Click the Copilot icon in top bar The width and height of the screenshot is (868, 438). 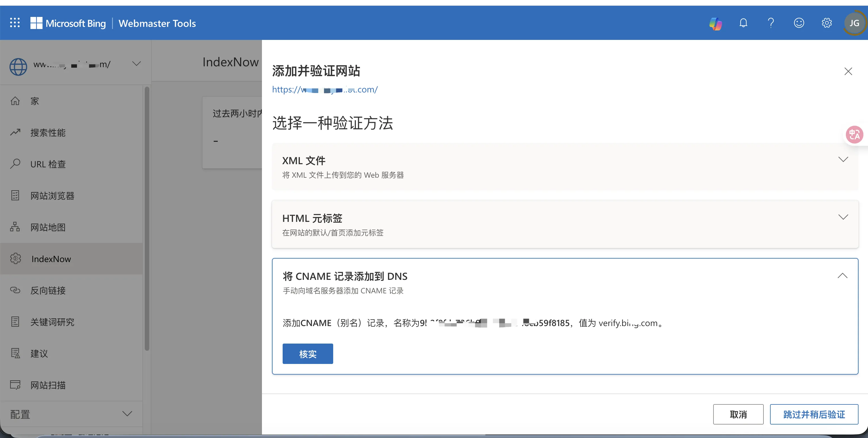(x=715, y=23)
